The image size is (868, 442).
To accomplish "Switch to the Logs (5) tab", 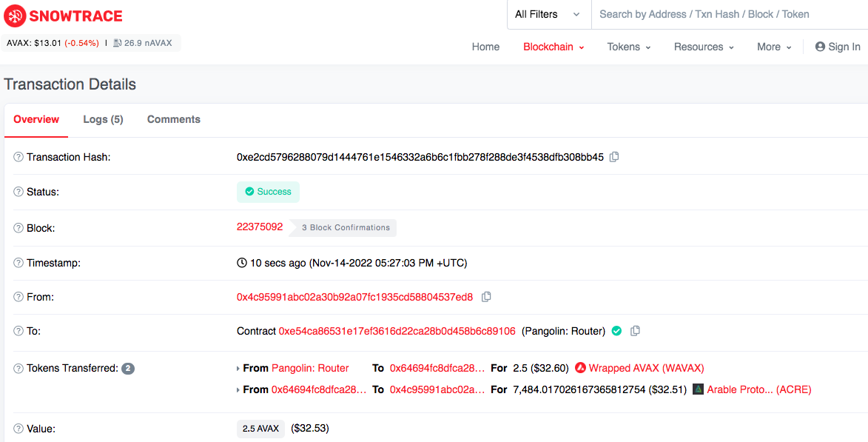I will (x=103, y=119).
